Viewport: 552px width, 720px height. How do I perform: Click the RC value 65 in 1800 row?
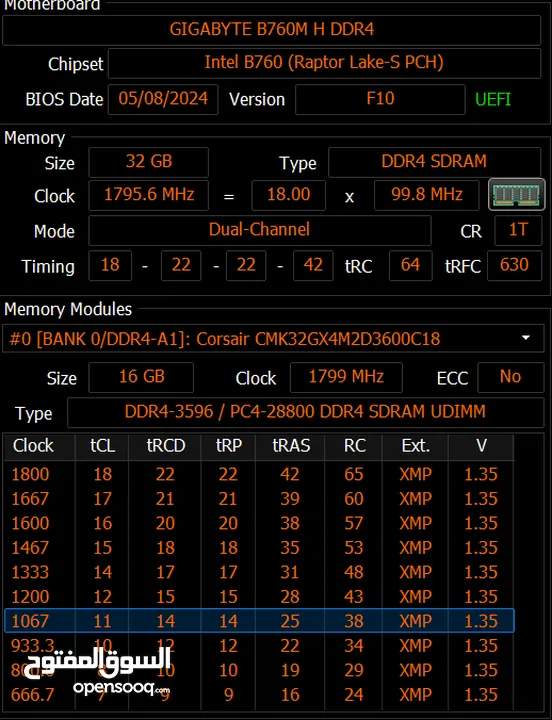point(354,474)
